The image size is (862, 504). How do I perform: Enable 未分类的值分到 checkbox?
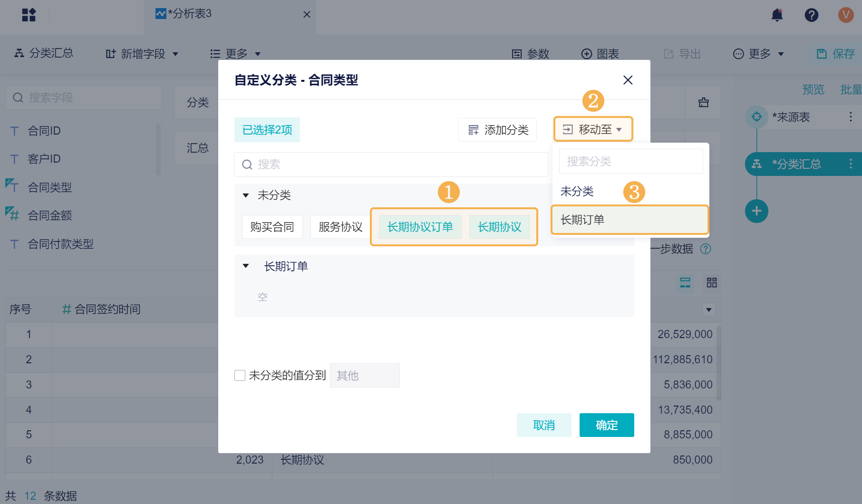[240, 376]
